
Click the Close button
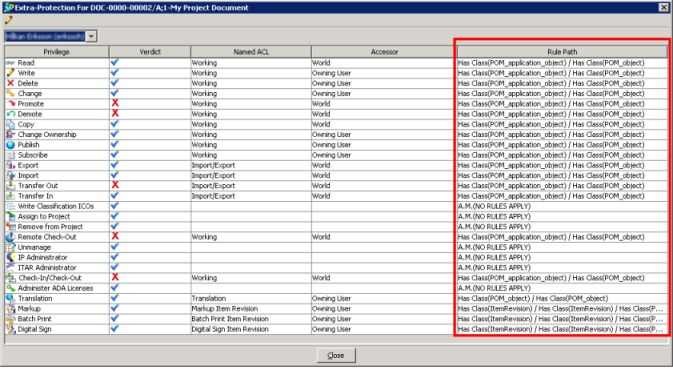(x=336, y=355)
